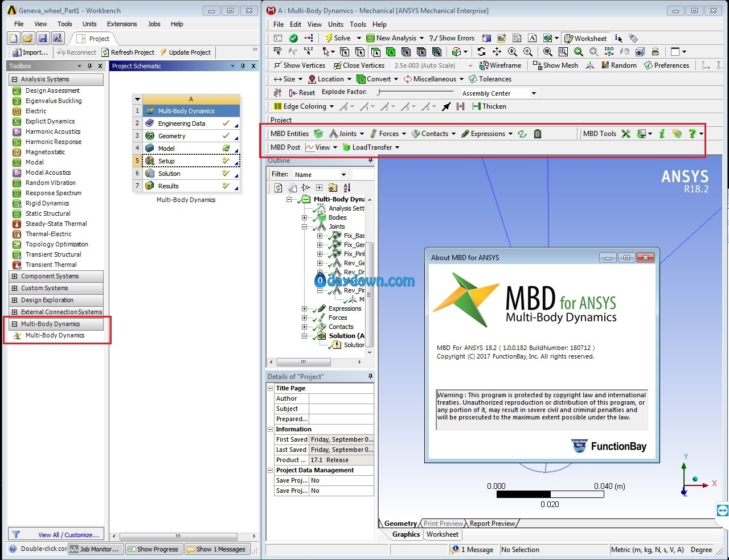
Task: Adjust the Explode Factor slider
Action: 415,92
